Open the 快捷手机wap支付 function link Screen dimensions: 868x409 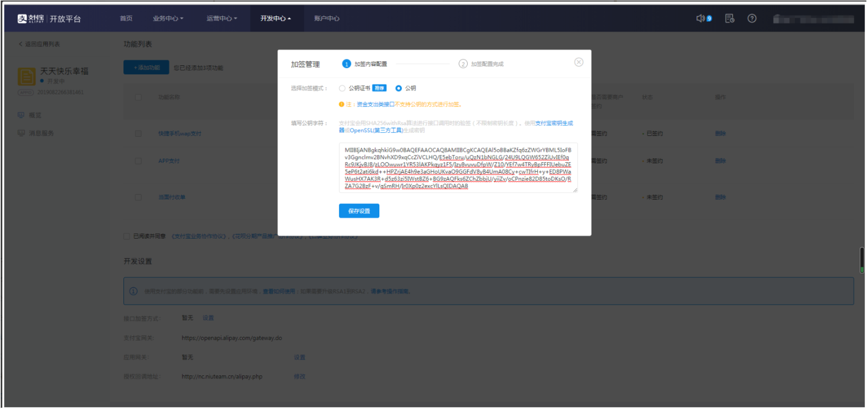click(180, 134)
